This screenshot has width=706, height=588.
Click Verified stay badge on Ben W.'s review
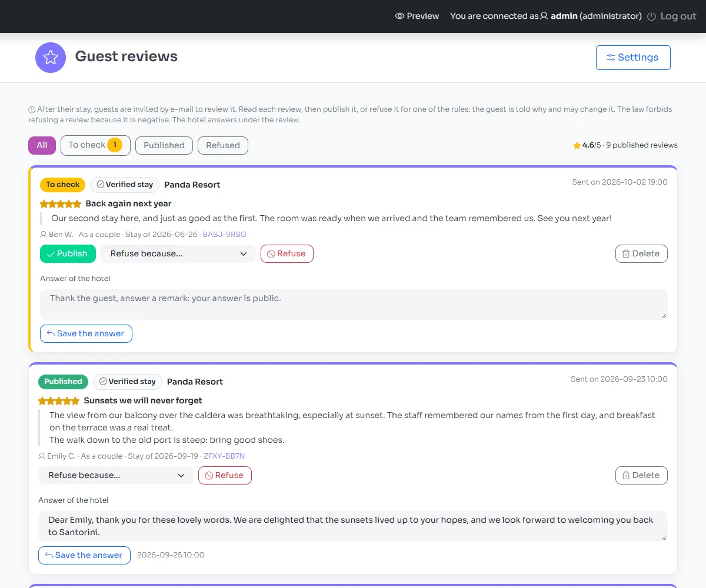(x=125, y=185)
